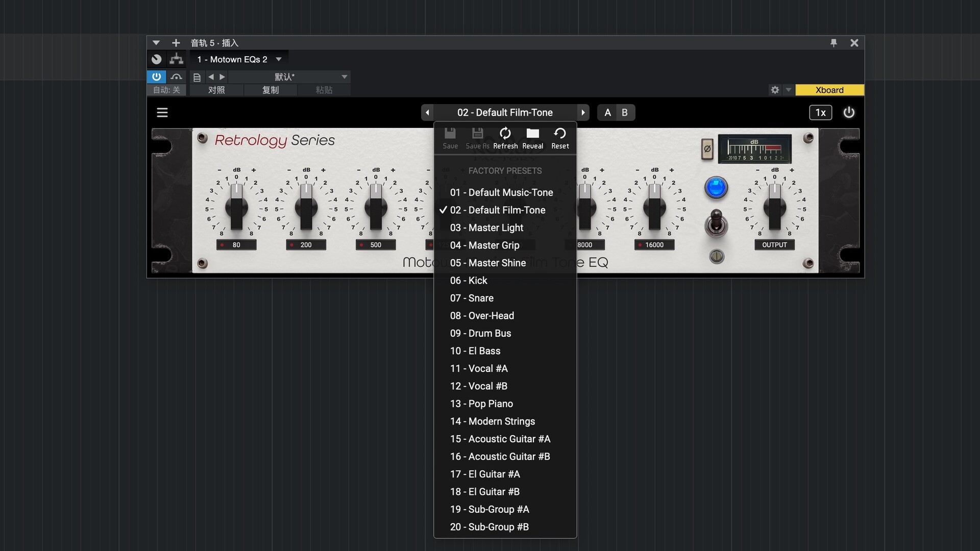Click the small trim screw knob
980x551 pixels.
pos(717,256)
